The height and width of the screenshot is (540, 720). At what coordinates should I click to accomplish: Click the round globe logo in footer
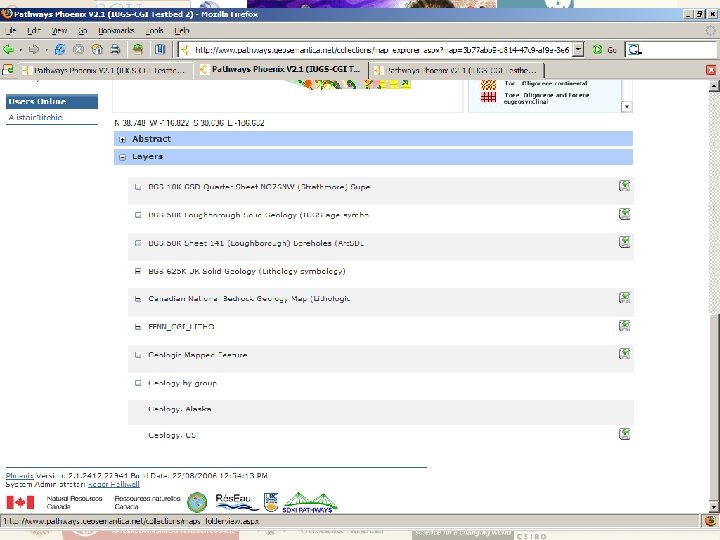pos(197,502)
